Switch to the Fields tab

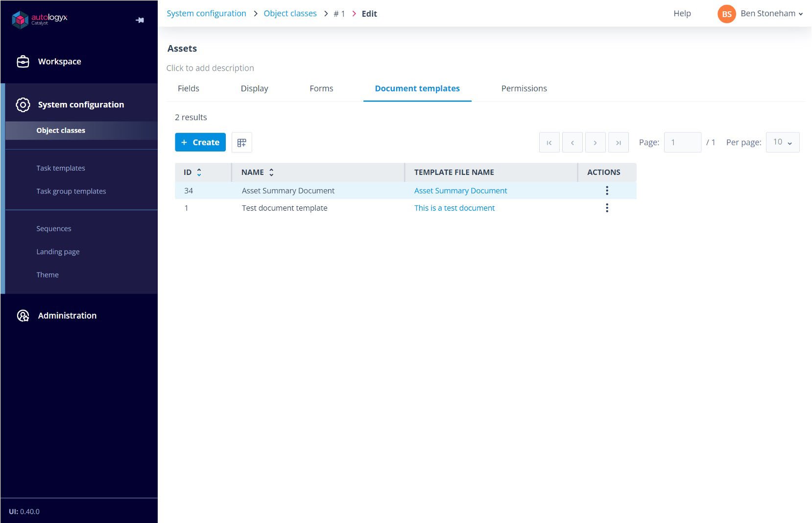click(189, 88)
